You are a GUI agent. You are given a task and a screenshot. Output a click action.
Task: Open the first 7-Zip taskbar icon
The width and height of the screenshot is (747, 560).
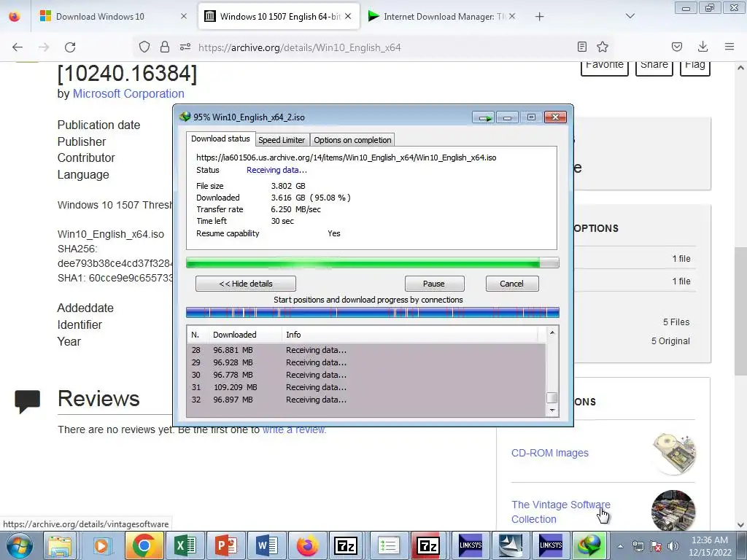tap(346, 545)
